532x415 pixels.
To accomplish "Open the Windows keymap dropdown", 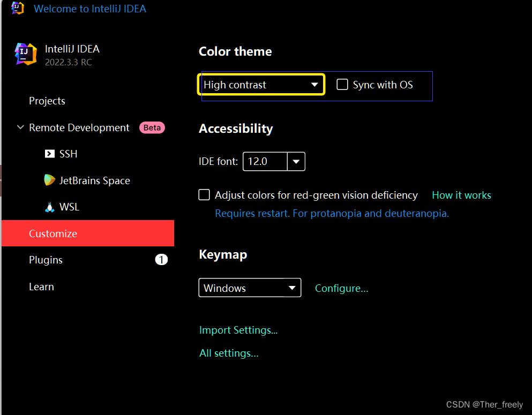I will tap(250, 288).
